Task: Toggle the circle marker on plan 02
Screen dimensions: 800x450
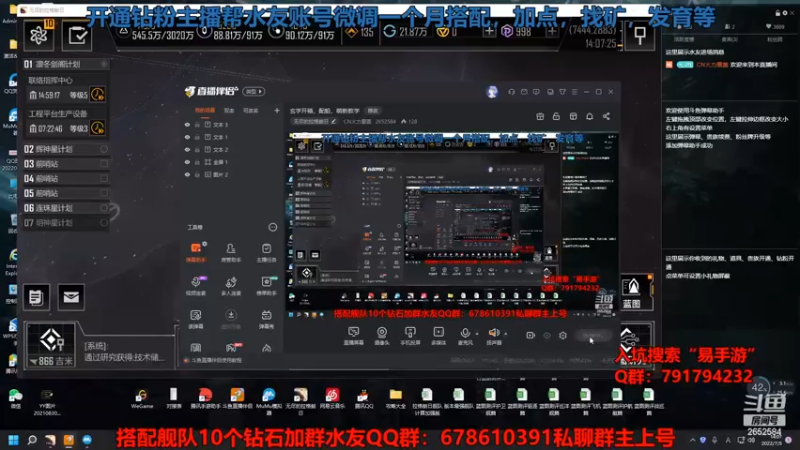Action: point(104,149)
